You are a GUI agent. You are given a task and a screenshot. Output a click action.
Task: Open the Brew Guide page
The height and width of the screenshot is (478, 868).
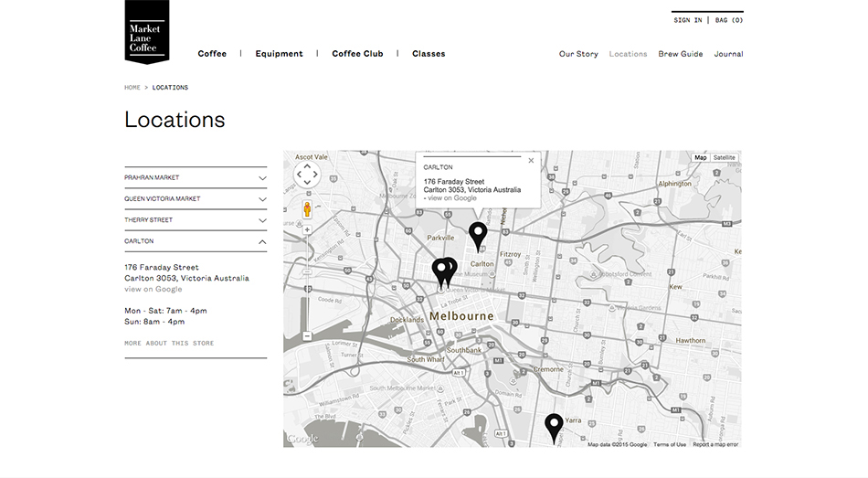click(x=681, y=54)
